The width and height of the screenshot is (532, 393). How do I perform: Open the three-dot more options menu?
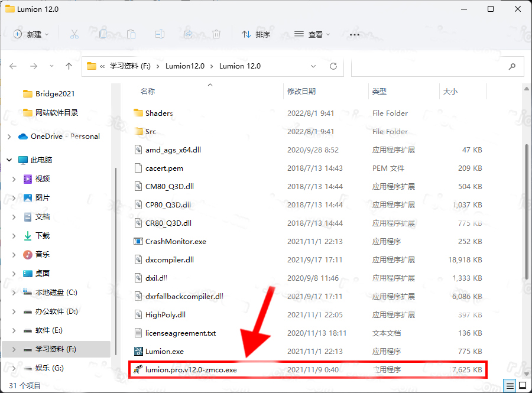pos(355,35)
